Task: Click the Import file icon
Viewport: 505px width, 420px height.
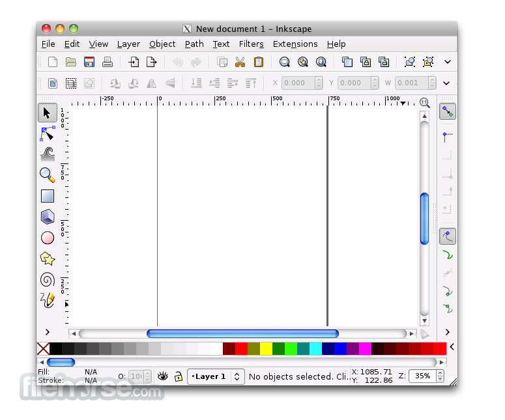Action: pyautogui.click(x=134, y=62)
